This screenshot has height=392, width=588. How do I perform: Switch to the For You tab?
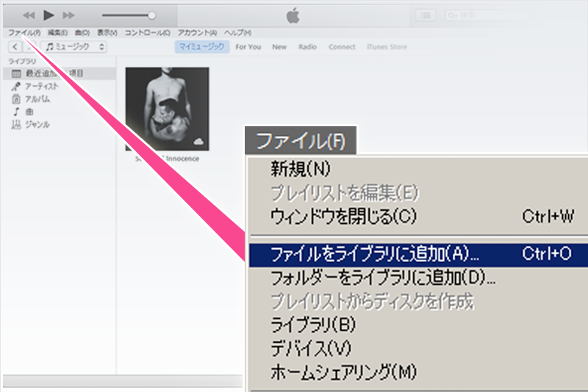[248, 47]
